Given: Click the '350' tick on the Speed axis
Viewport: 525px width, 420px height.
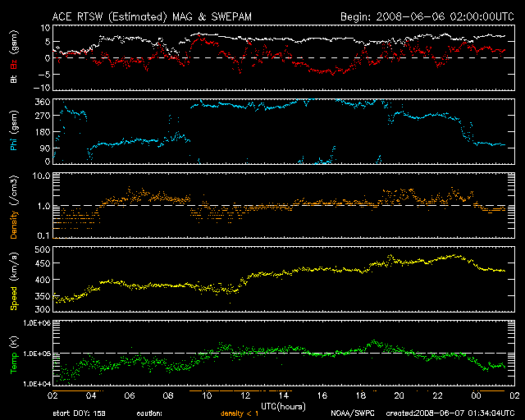Looking at the screenshot, I should click(43, 296).
